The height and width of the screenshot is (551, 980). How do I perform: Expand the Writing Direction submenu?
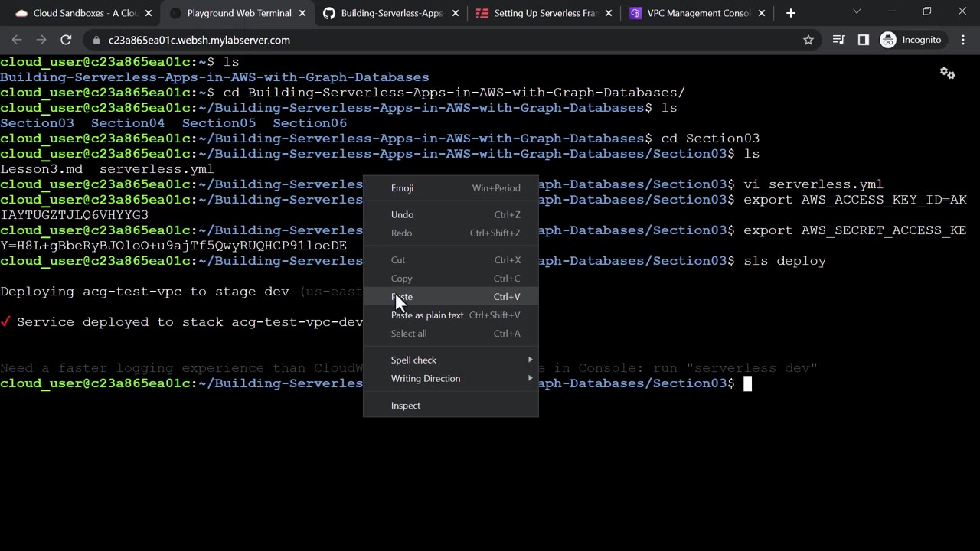[x=451, y=379]
